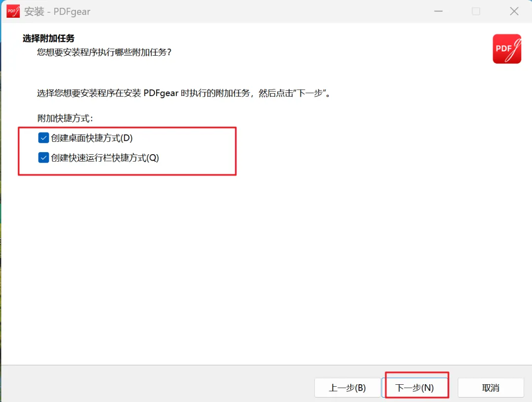Click the large PDFgear logo in header
Image resolution: width=532 pixels, height=402 pixels.
point(507,49)
